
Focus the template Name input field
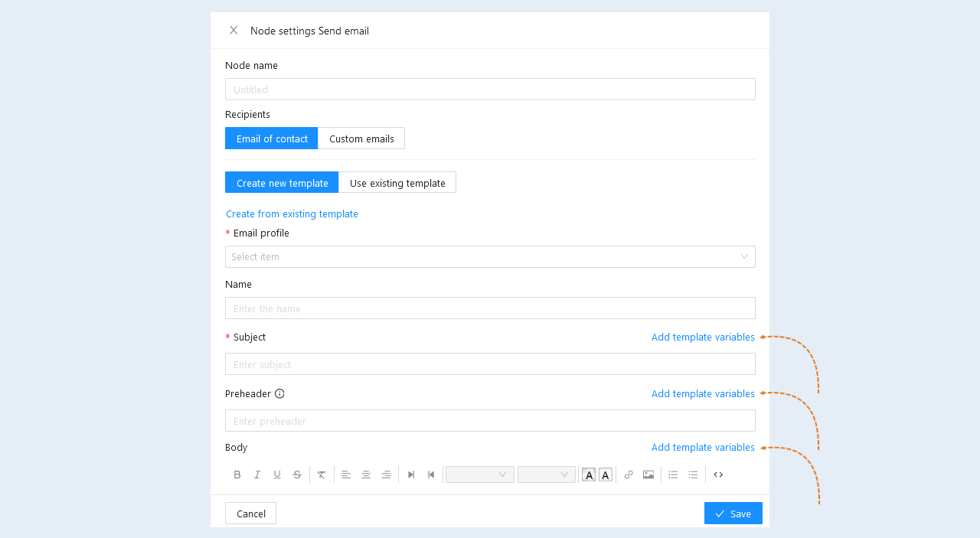coord(490,308)
